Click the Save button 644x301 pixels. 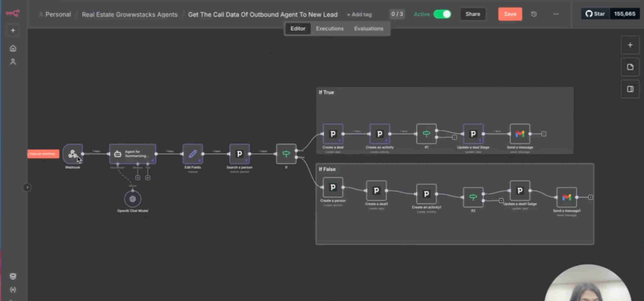pyautogui.click(x=510, y=14)
